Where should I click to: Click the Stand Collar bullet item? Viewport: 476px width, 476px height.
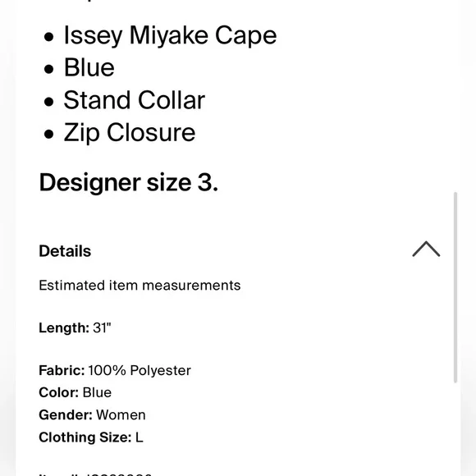pos(134,100)
